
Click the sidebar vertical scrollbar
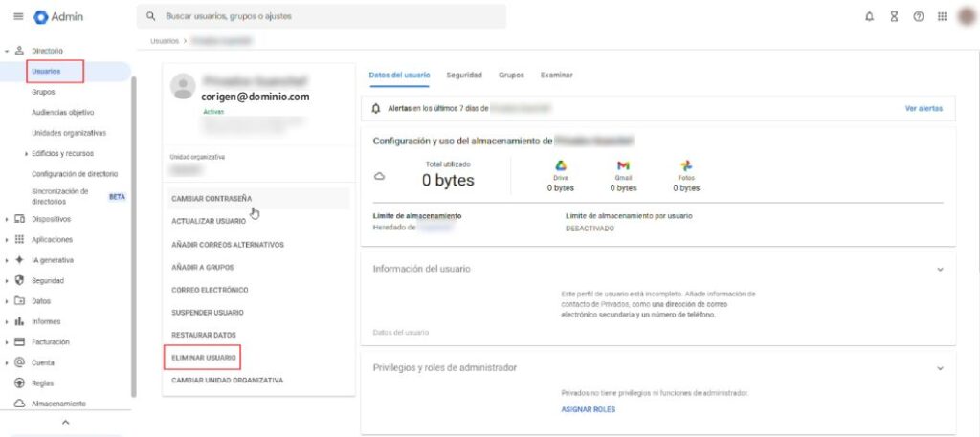pos(134,237)
